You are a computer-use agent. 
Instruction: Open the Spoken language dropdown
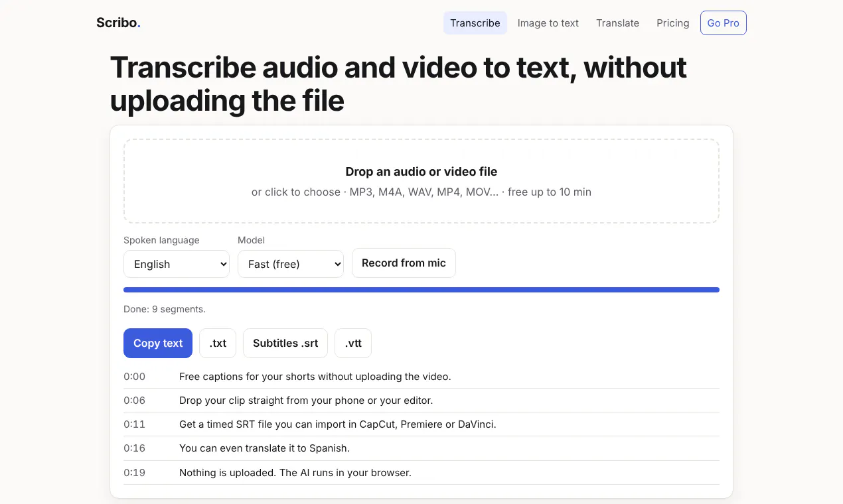click(177, 264)
